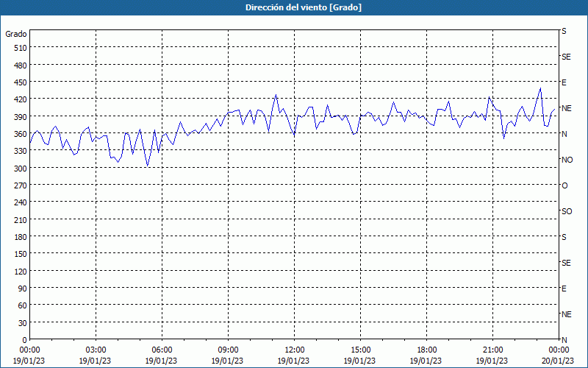
Task: Click the 60 tick label
Action: click(x=23, y=305)
